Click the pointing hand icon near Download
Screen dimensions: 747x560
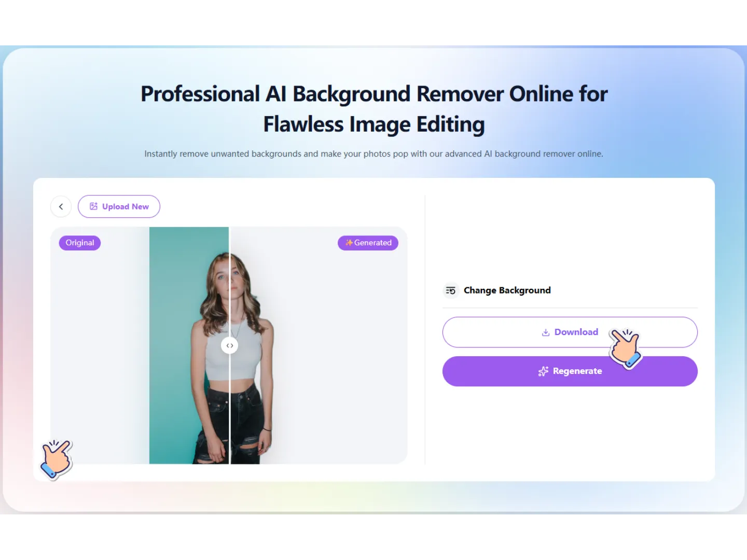625,348
